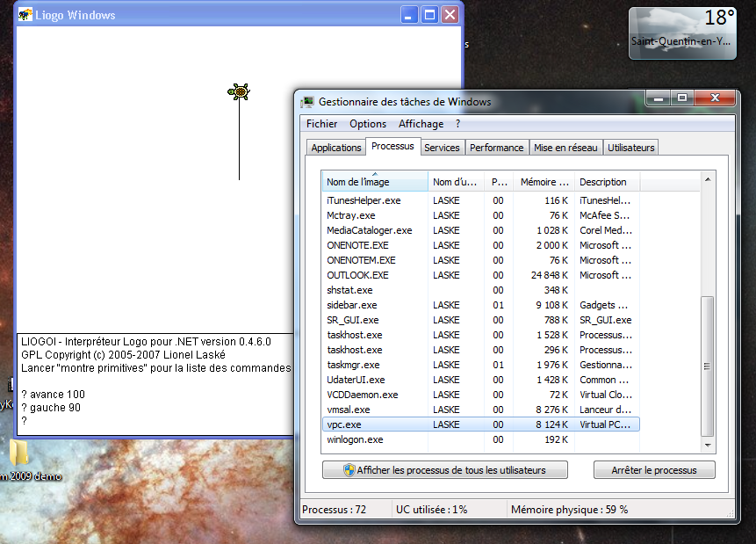This screenshot has height=544, width=756.
Task: Open the Options menu
Action: [x=368, y=124]
